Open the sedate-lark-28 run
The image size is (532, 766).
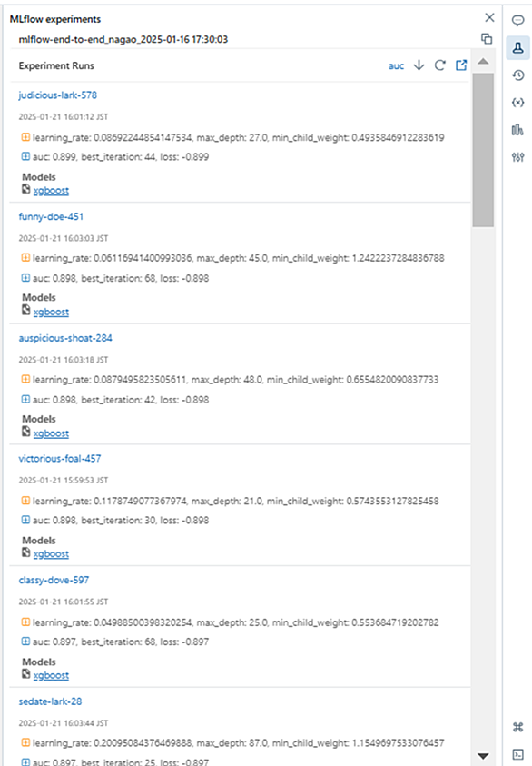point(50,701)
